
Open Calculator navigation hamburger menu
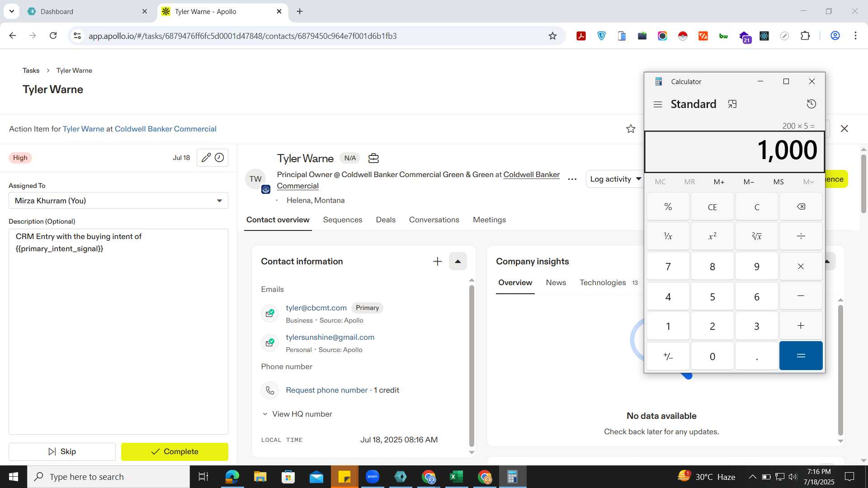pos(658,104)
